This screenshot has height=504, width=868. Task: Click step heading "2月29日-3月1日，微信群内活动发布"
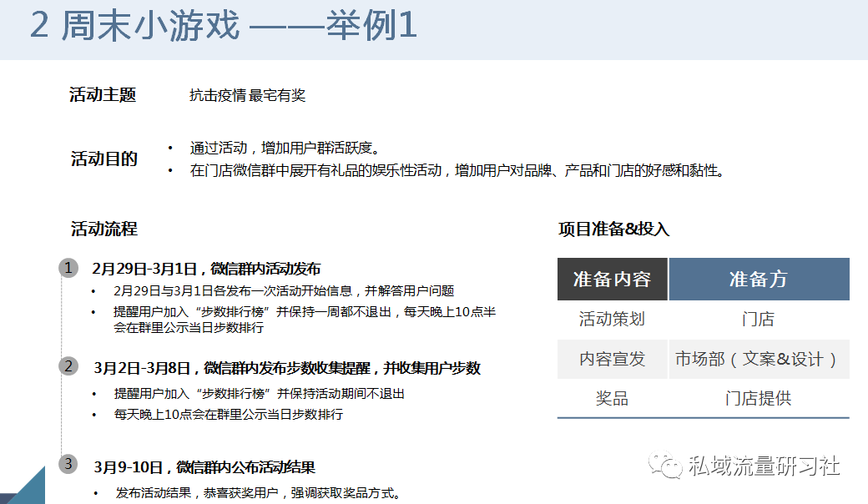(x=206, y=269)
